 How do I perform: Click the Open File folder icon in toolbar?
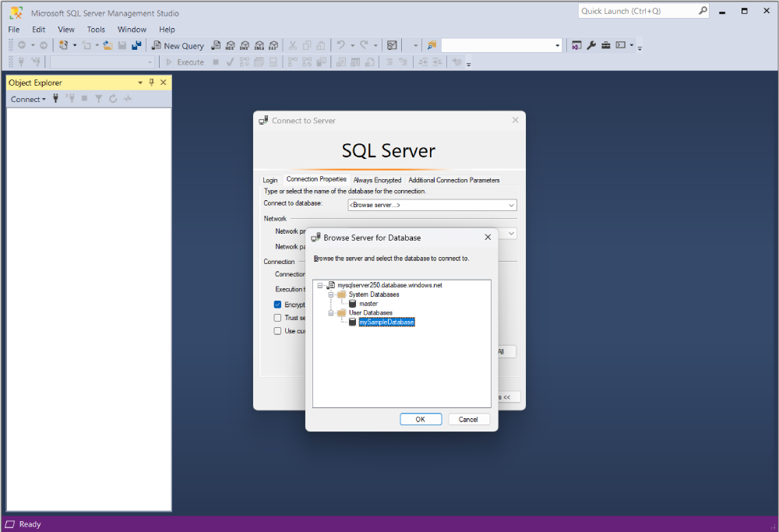108,46
